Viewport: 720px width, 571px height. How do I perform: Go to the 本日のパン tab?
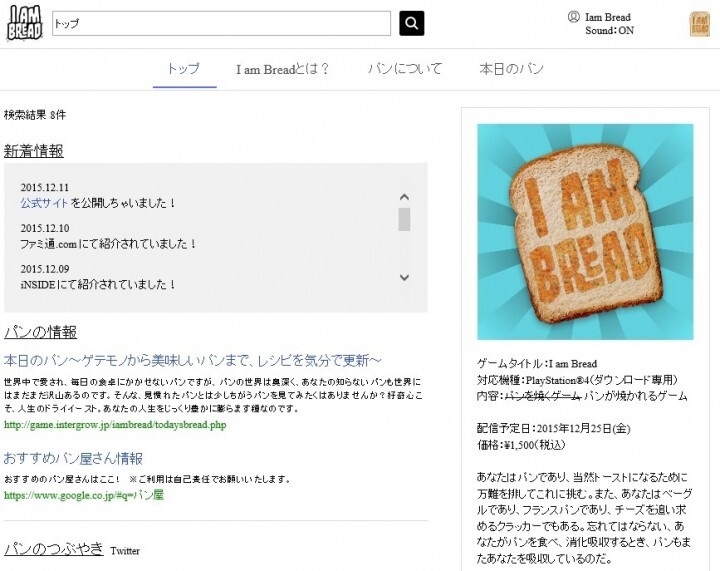512,69
